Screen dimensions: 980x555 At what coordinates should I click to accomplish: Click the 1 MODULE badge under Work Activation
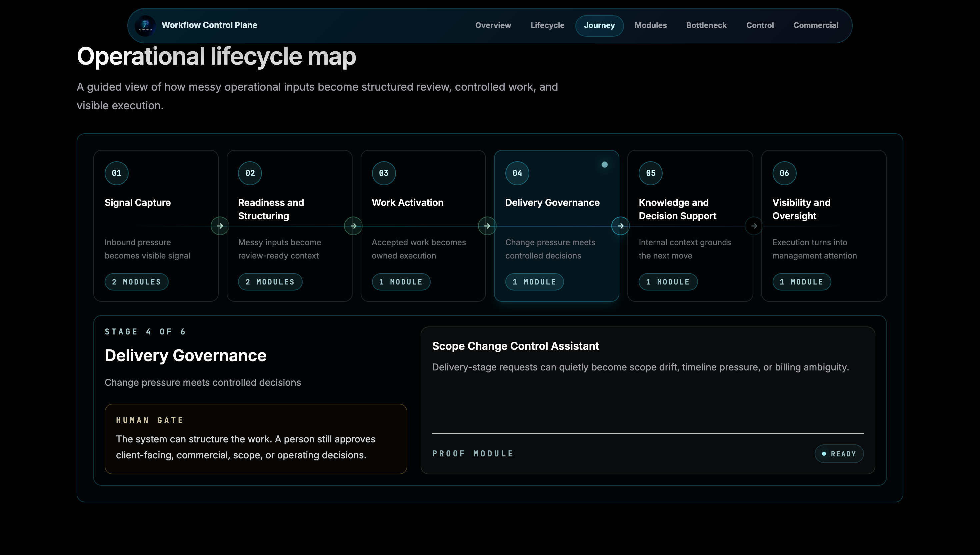[401, 282]
